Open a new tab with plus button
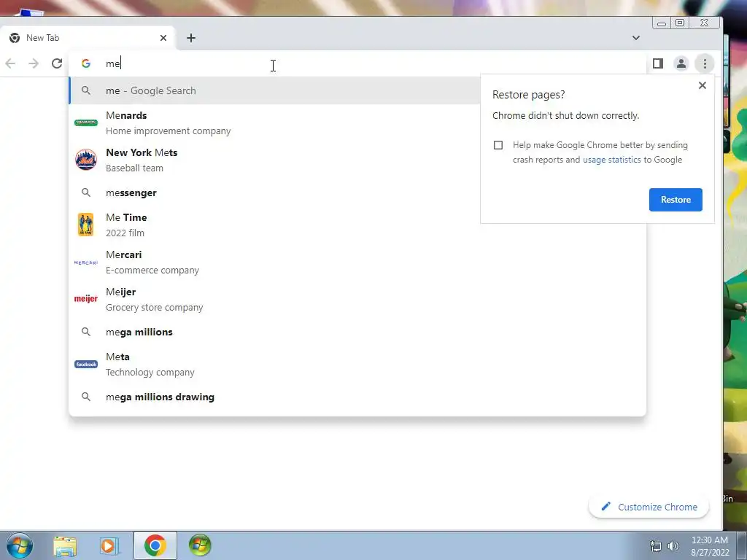 click(x=191, y=38)
